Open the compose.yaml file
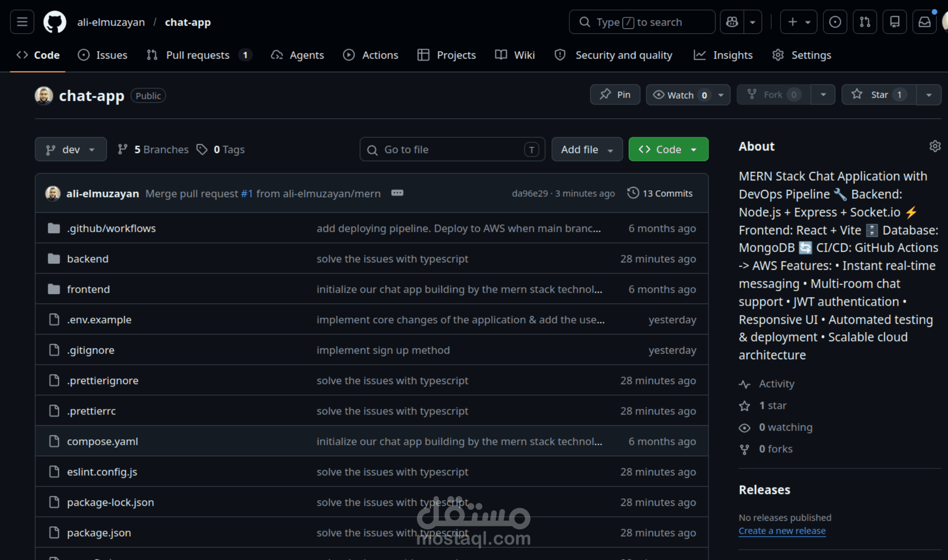The width and height of the screenshot is (948, 560). pyautogui.click(x=102, y=441)
